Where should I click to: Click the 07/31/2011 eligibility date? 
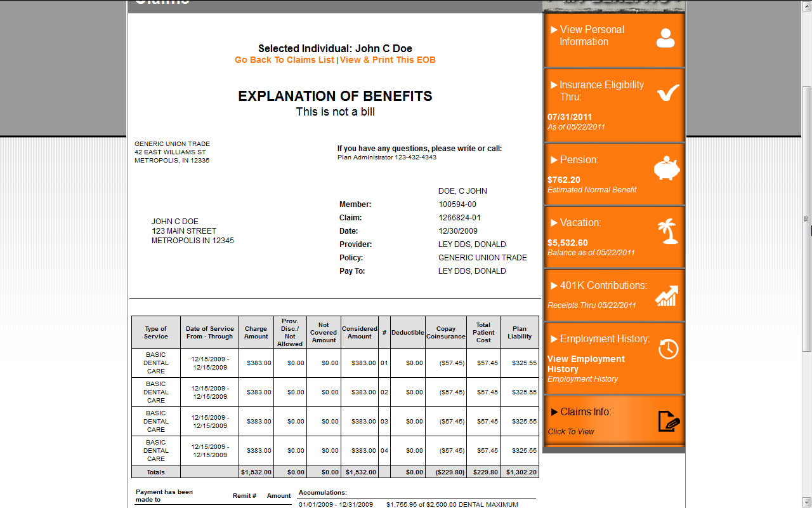[570, 117]
